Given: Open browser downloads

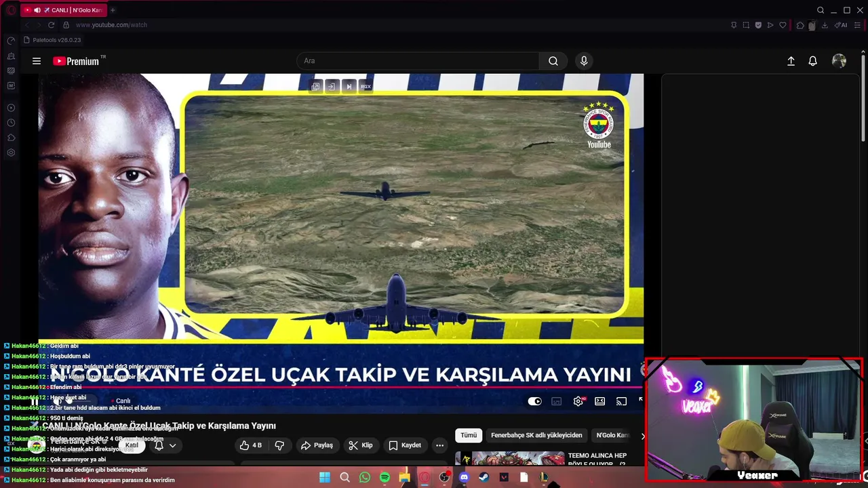Looking at the screenshot, I should click(825, 25).
